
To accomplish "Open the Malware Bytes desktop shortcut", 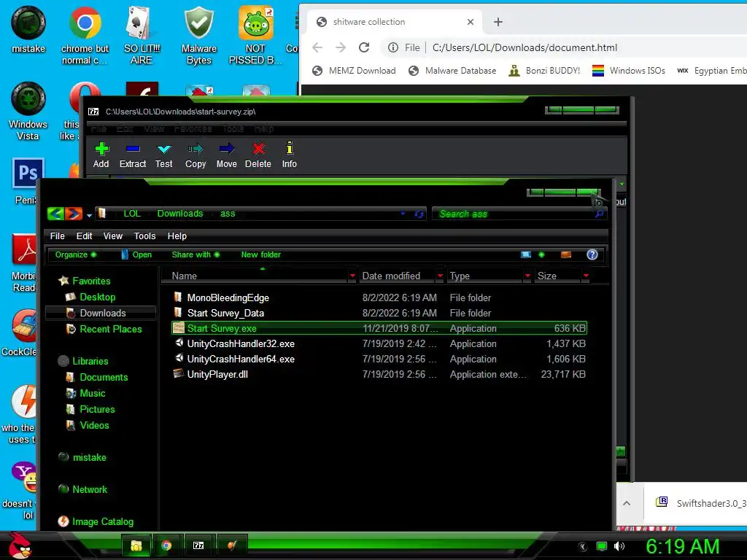I will 198,36.
